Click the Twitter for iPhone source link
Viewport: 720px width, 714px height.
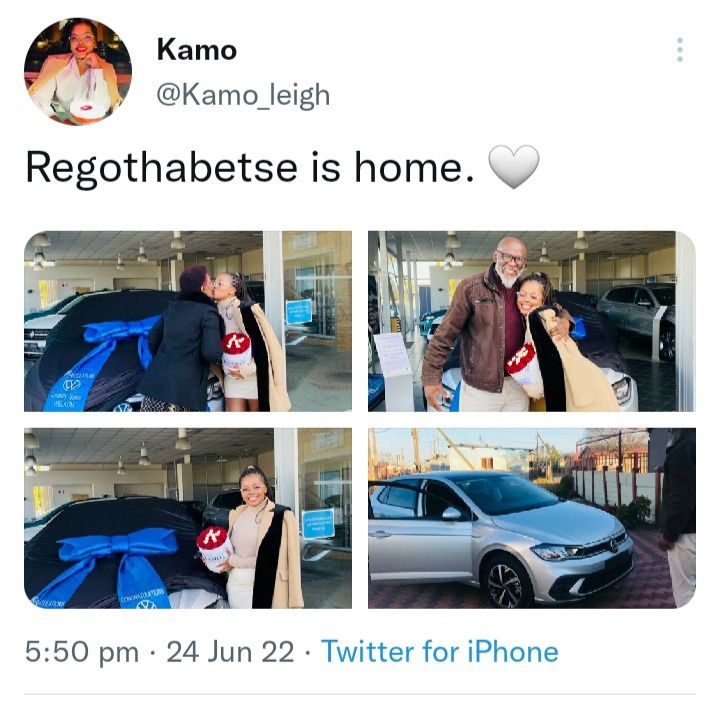tap(439, 651)
